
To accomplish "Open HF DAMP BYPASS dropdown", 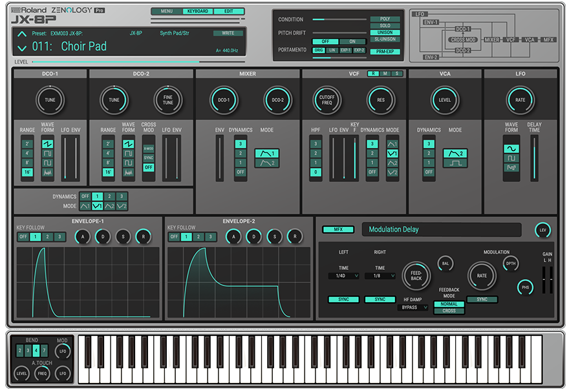I will (413, 307).
